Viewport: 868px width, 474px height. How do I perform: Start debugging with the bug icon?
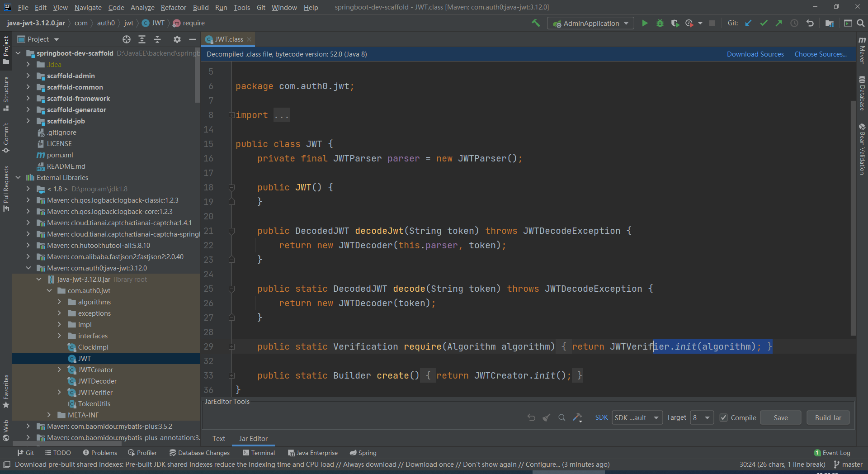[660, 23]
